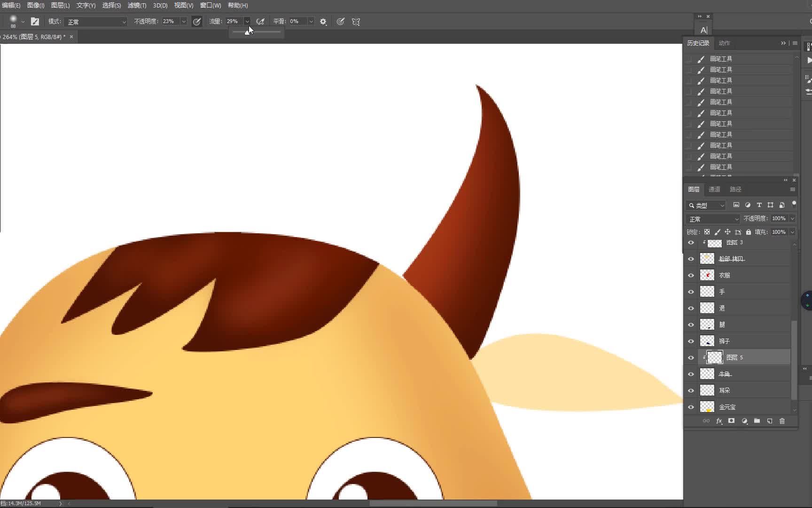This screenshot has width=812, height=508.
Task: Toggle the brush settings panel icon
Action: click(35, 22)
